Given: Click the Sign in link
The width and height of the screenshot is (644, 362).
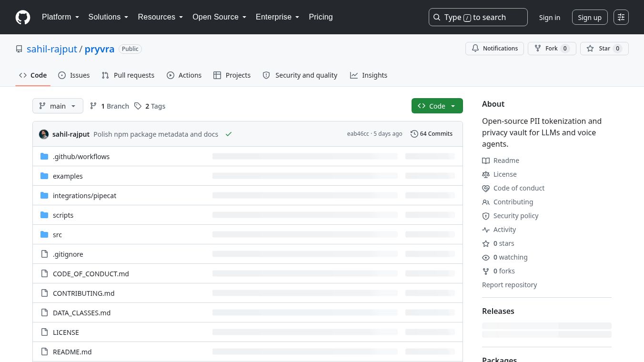Looking at the screenshot, I should click(550, 17).
